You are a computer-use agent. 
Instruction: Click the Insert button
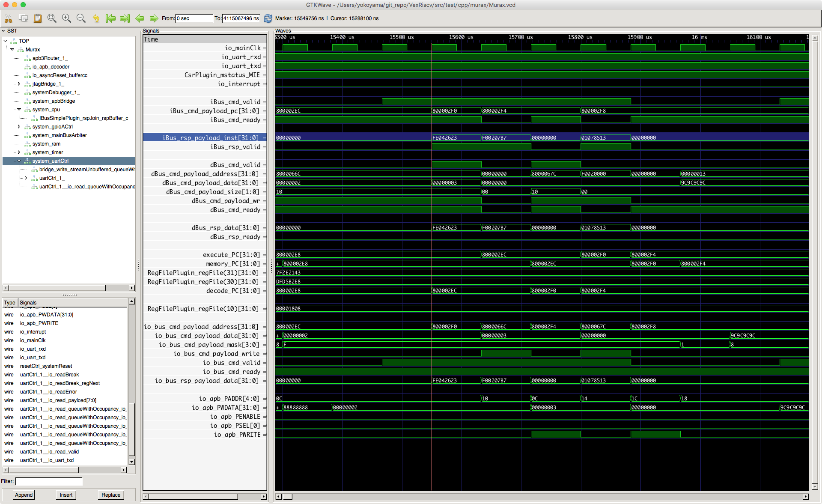66,495
